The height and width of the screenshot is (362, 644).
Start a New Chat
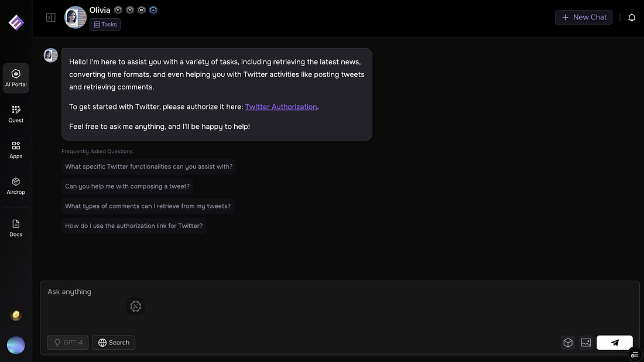tap(583, 18)
